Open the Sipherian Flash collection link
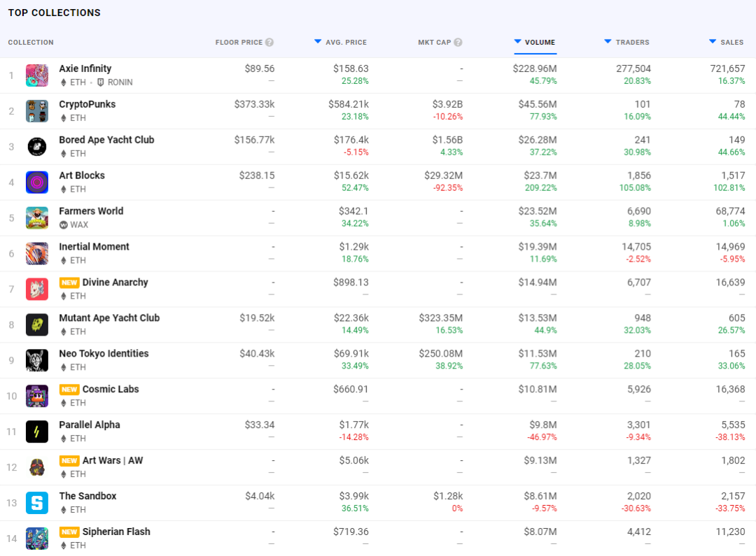Image resolution: width=756 pixels, height=556 pixels. 116,532
